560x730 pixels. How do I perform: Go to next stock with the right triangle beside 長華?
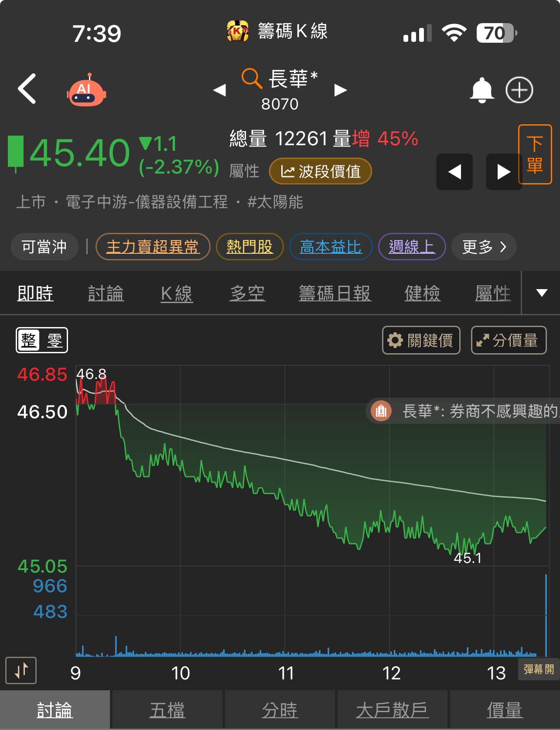[341, 90]
